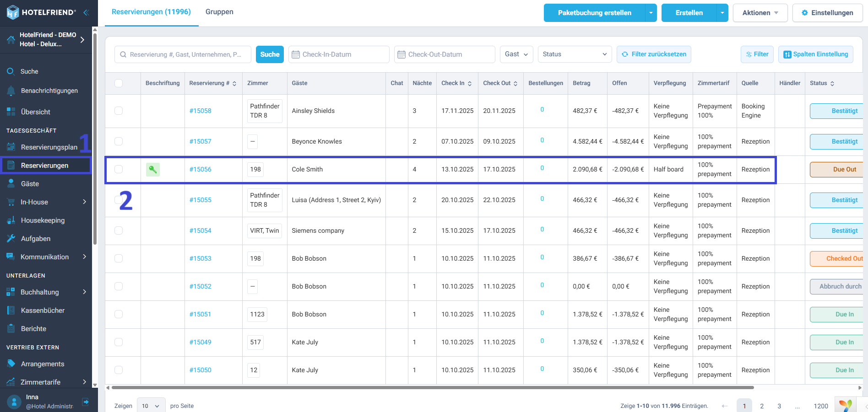Collapse sidebar using double-chevron icon
868x412 pixels.
coord(86,12)
